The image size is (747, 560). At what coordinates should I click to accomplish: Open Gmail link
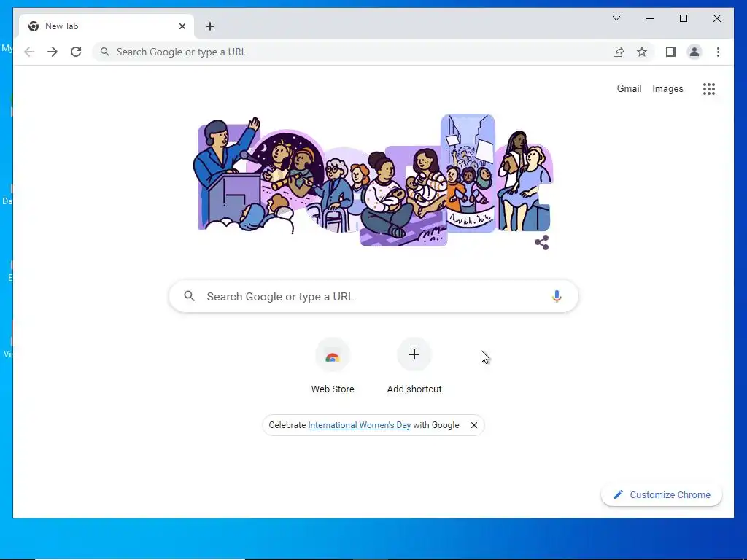[x=629, y=88]
